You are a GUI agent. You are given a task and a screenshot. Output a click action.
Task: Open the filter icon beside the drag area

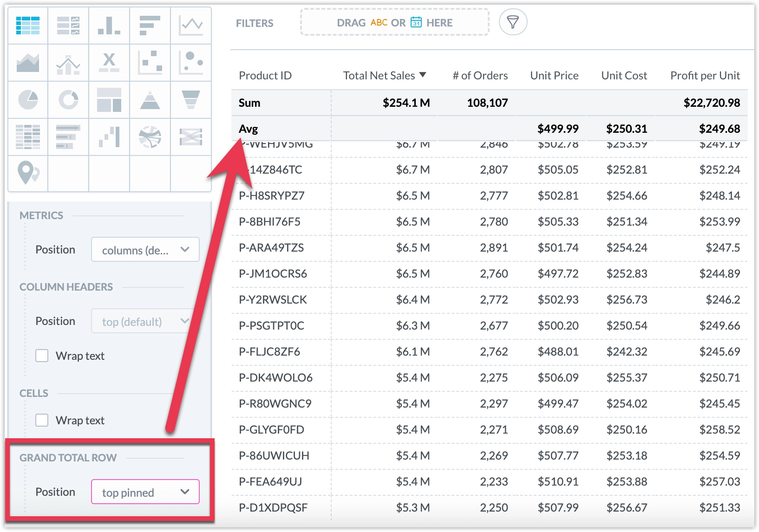click(x=512, y=22)
